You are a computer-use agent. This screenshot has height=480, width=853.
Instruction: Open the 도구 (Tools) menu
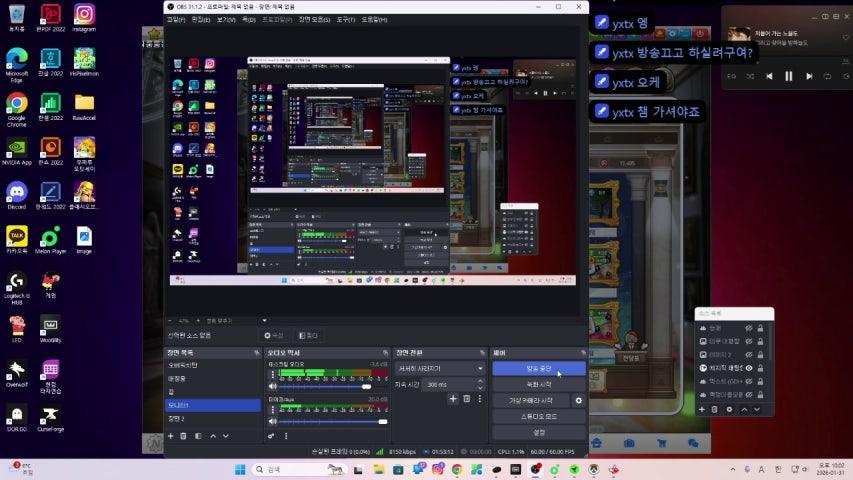coord(346,19)
